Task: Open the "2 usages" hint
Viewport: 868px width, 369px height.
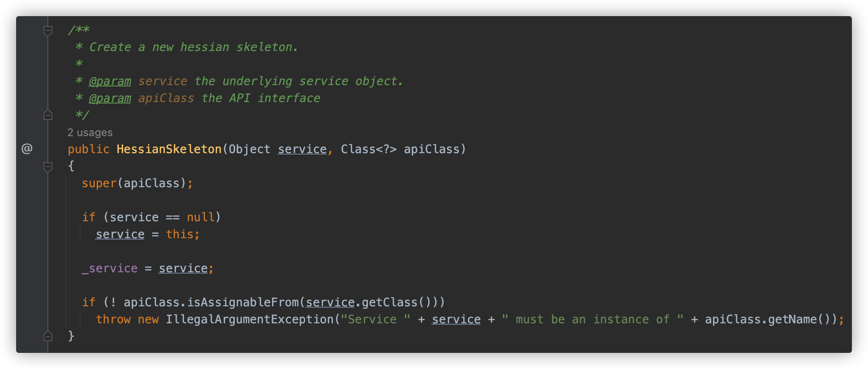Action: click(90, 133)
